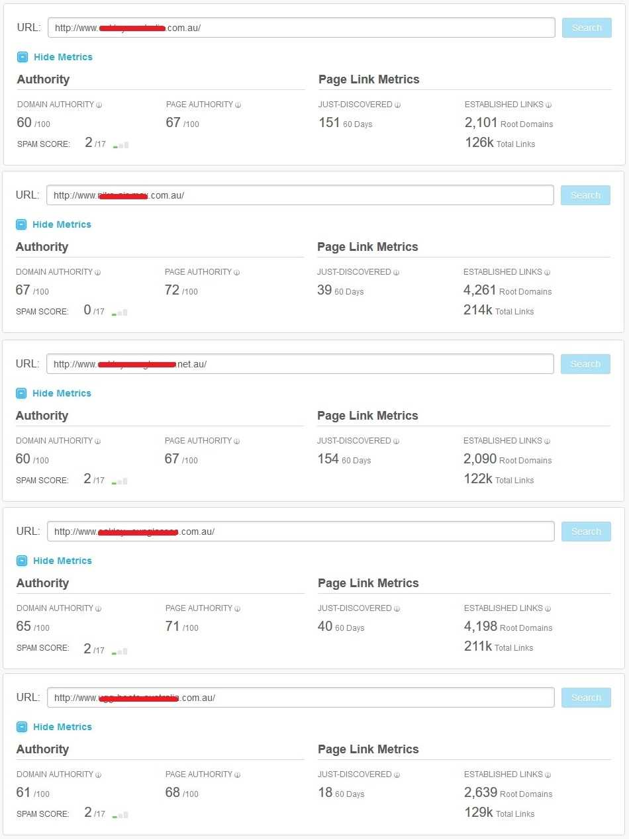
Task: Click Domain Authority info icon in 126k links panel
Action: click(x=99, y=105)
